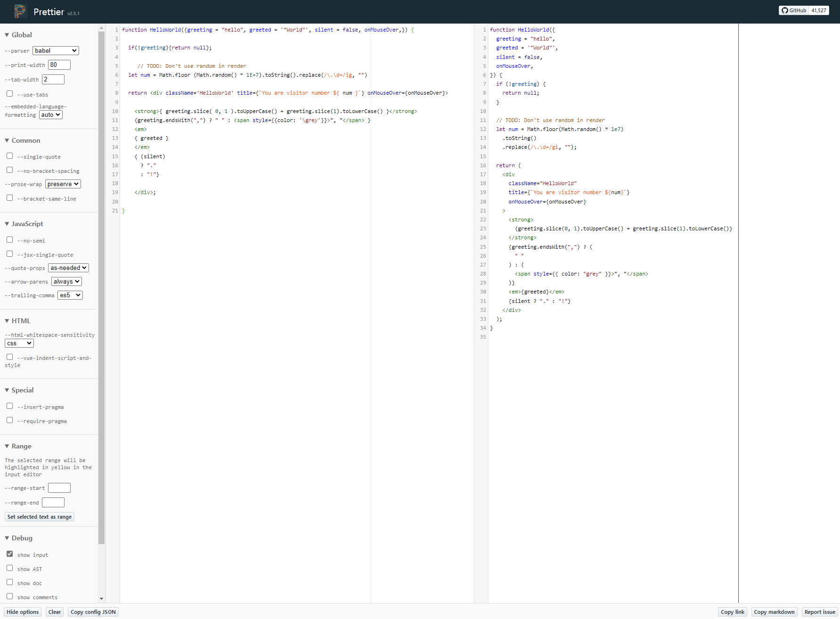Enable the --single-quote checkbox

pos(9,156)
